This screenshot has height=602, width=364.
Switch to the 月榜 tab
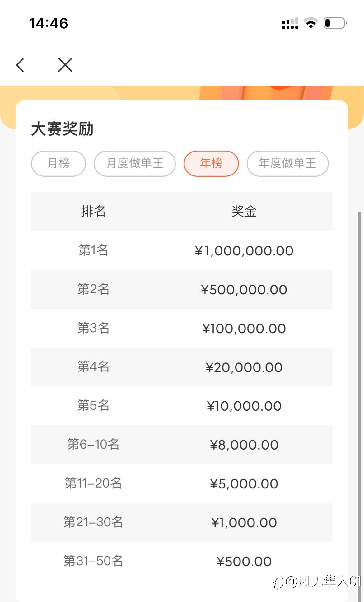click(x=58, y=163)
